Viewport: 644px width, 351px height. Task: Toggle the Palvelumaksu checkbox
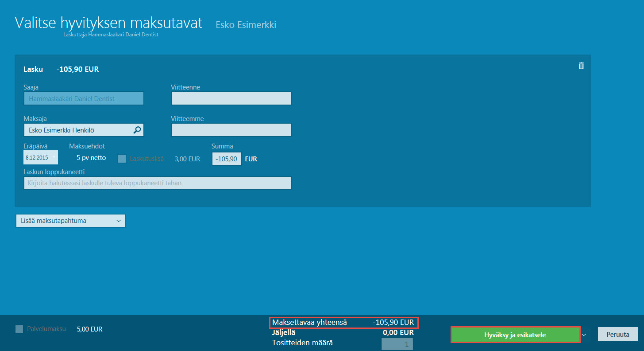coord(19,329)
